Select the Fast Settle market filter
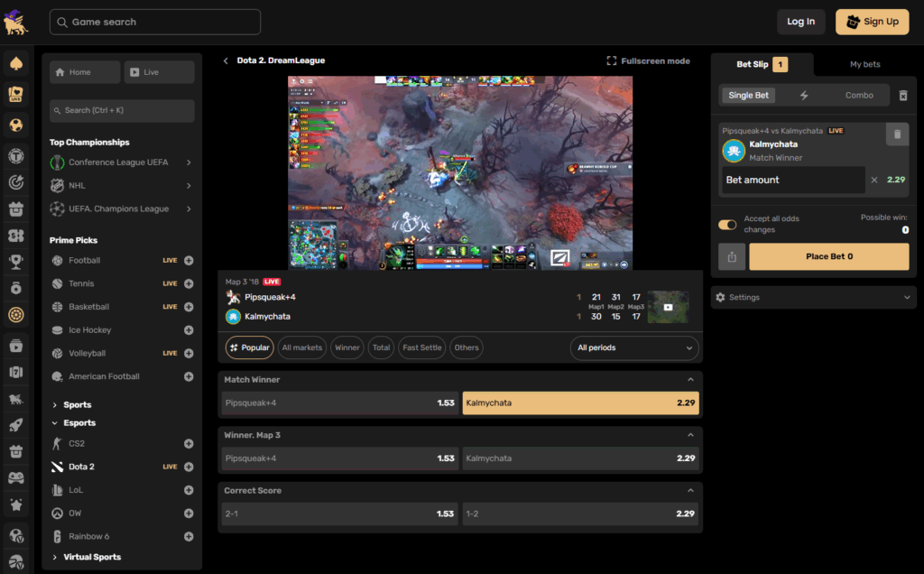924x574 pixels. 422,347
